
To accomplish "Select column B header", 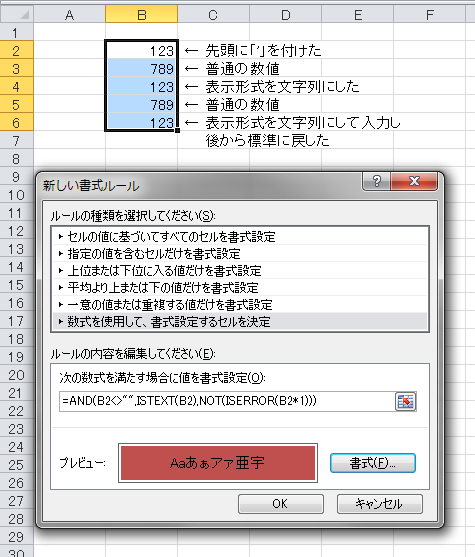I will [141, 15].
